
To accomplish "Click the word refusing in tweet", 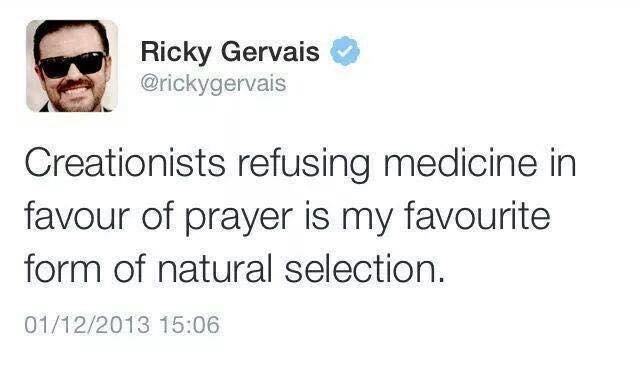I will (304, 165).
